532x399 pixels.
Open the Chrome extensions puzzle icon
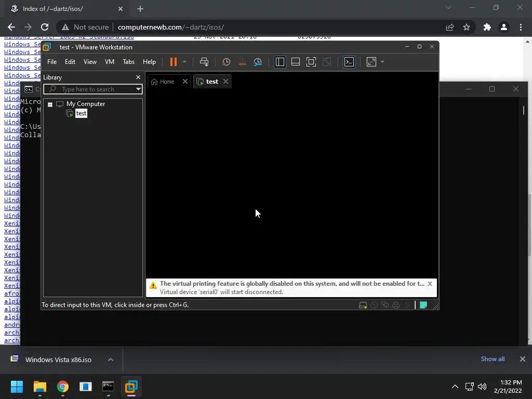[487, 27]
